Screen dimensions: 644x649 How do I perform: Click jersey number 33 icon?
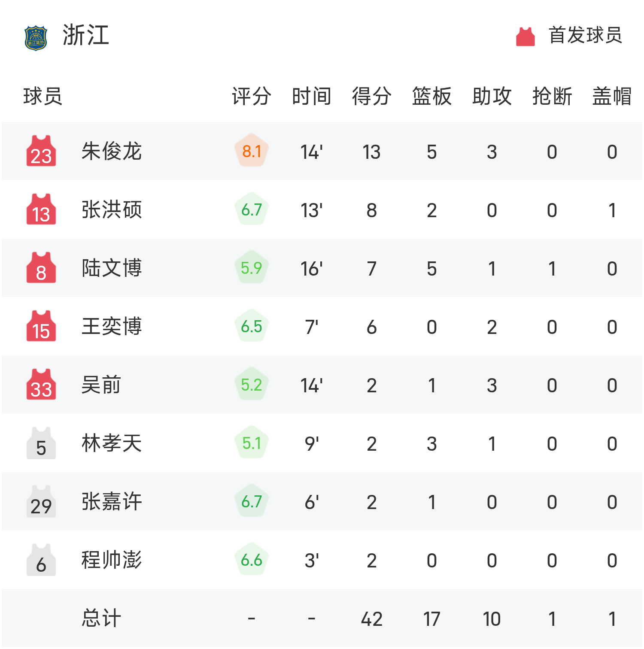[x=41, y=385]
